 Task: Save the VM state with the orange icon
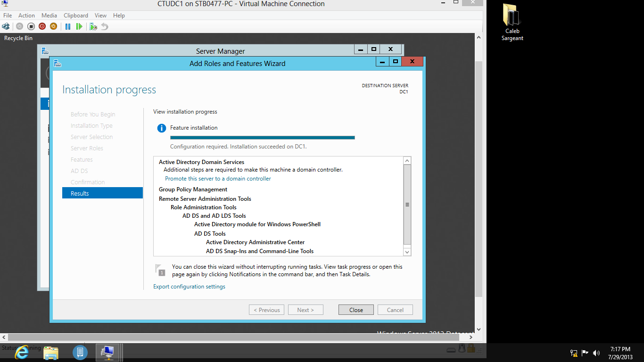[53, 26]
